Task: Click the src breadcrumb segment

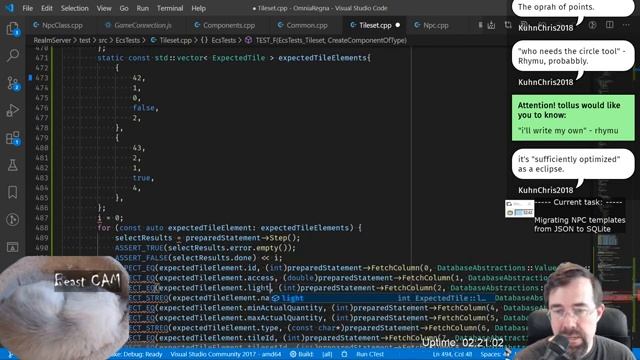Action: coord(102,40)
